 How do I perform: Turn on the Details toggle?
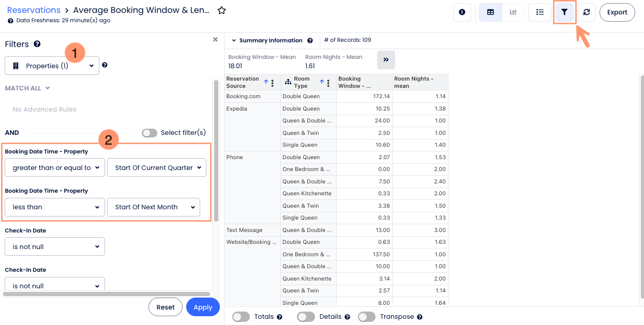(306, 317)
